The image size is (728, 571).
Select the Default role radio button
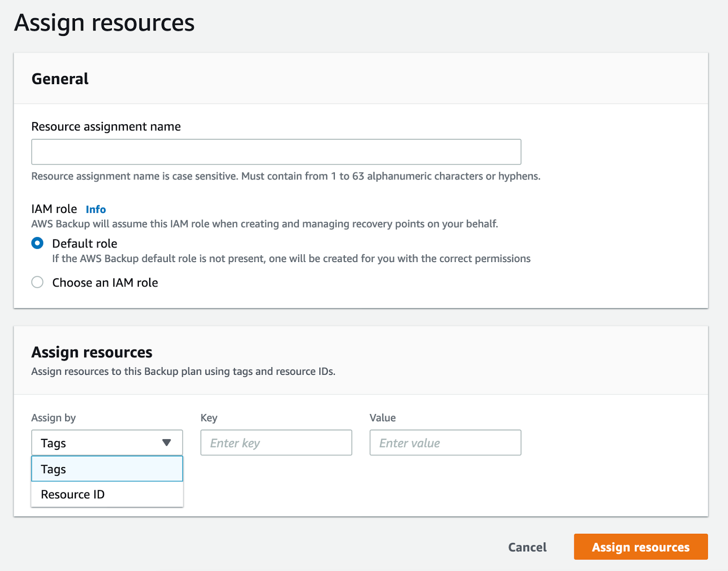click(37, 243)
